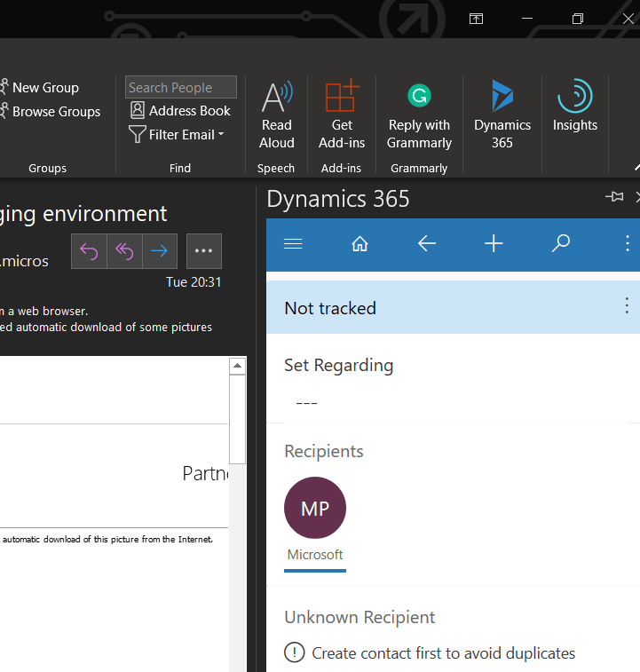This screenshot has height=672, width=640.
Task: Click in Search People field
Action: coord(180,87)
